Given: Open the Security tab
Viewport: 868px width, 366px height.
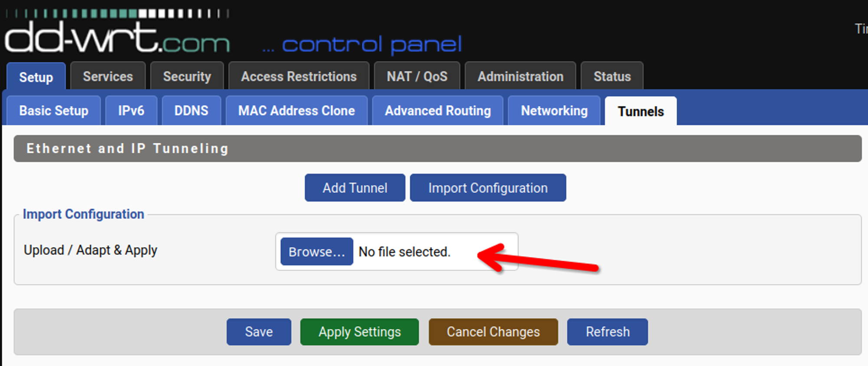Looking at the screenshot, I should point(187,76).
